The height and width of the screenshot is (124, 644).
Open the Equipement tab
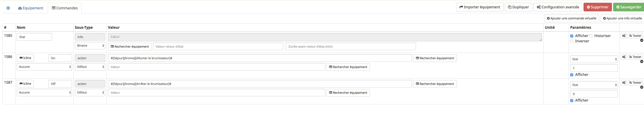(31, 8)
